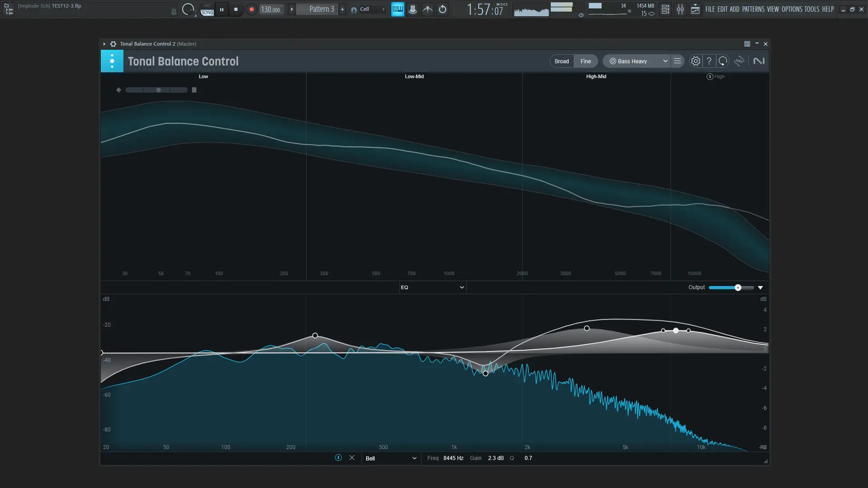
Task: Switch to Fine view mode
Action: [585, 61]
